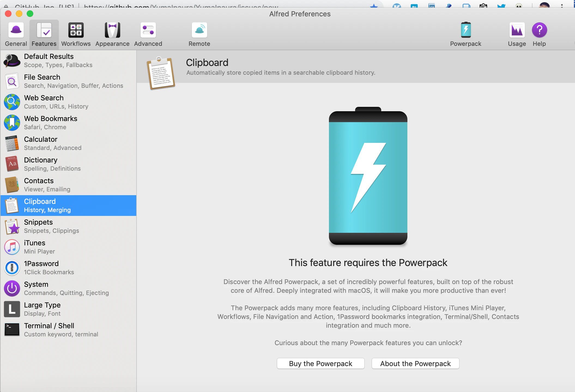Click the browser bookmark star behind Alfred

click(374, 6)
